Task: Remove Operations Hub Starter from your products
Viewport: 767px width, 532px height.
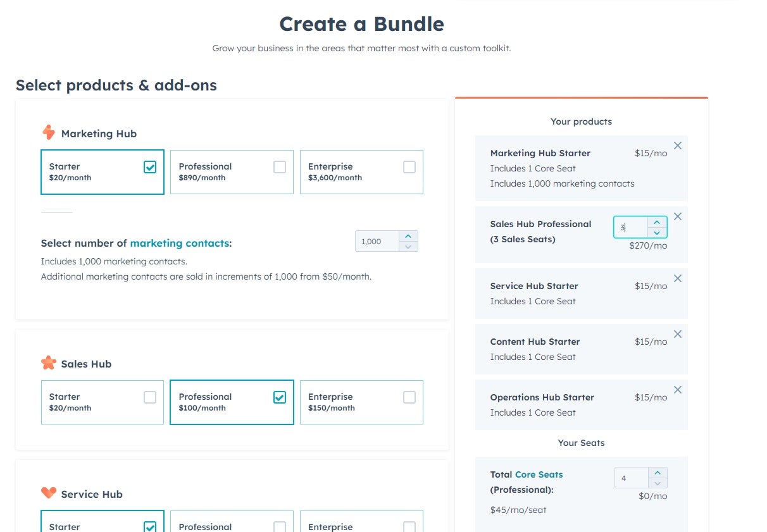Action: tap(678, 390)
